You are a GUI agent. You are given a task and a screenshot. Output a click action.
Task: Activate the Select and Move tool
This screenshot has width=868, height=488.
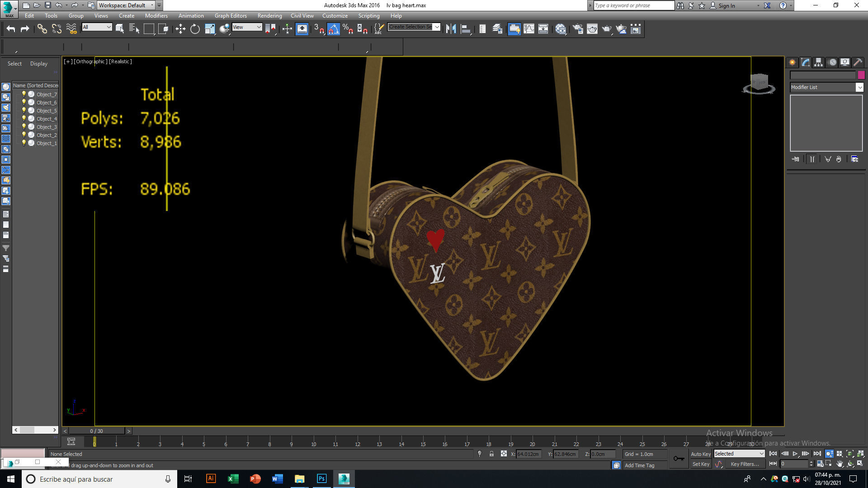click(x=180, y=29)
